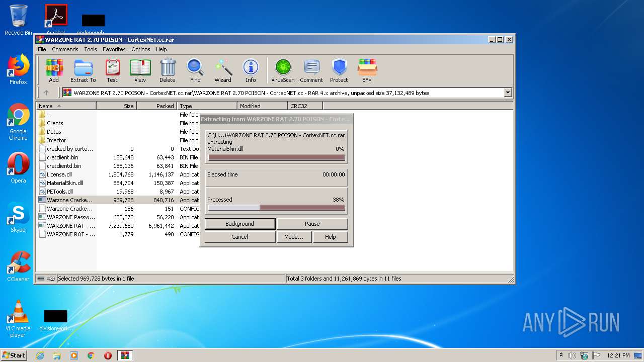Screen dimensions: 644x362
Task: Select PETools.dll file
Action: pyautogui.click(x=59, y=192)
